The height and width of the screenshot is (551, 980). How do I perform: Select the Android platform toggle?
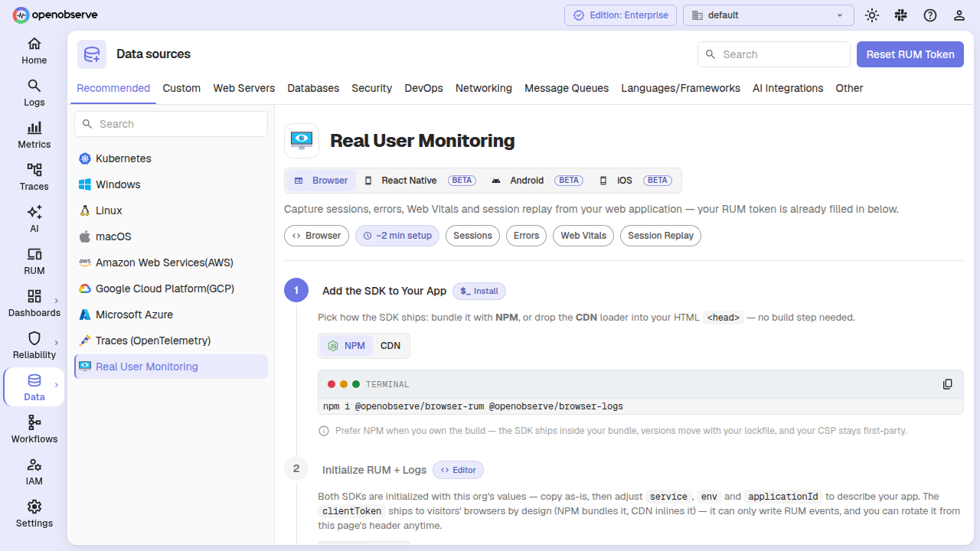pyautogui.click(x=537, y=181)
